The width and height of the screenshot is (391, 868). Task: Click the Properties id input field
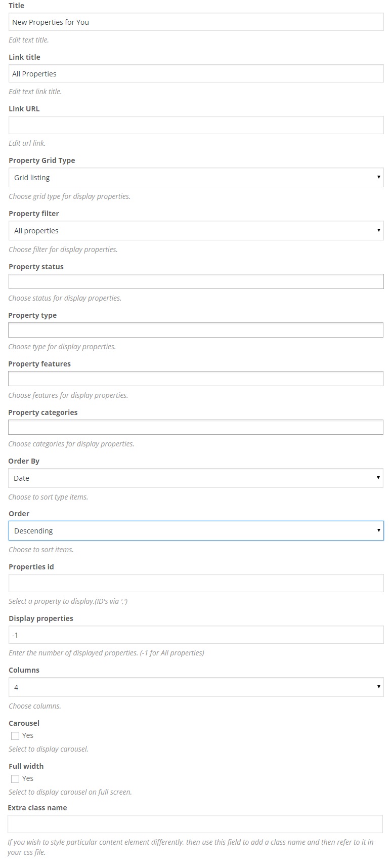[196, 583]
